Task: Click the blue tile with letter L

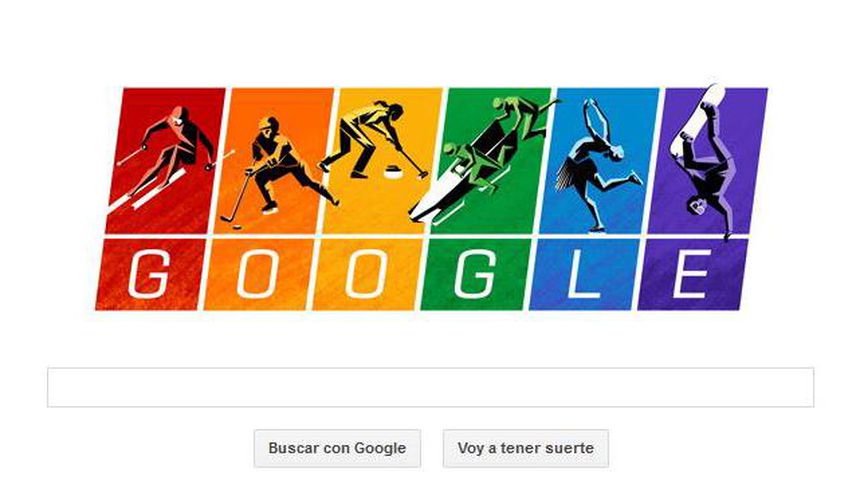Action: pyautogui.click(x=584, y=274)
